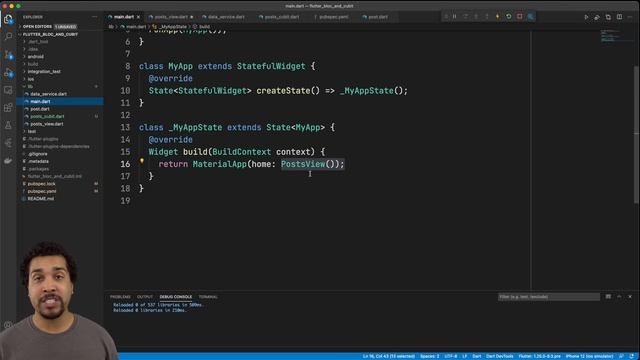Open the Run and Debug view
This screenshot has height=360, width=640.
(x=8, y=73)
